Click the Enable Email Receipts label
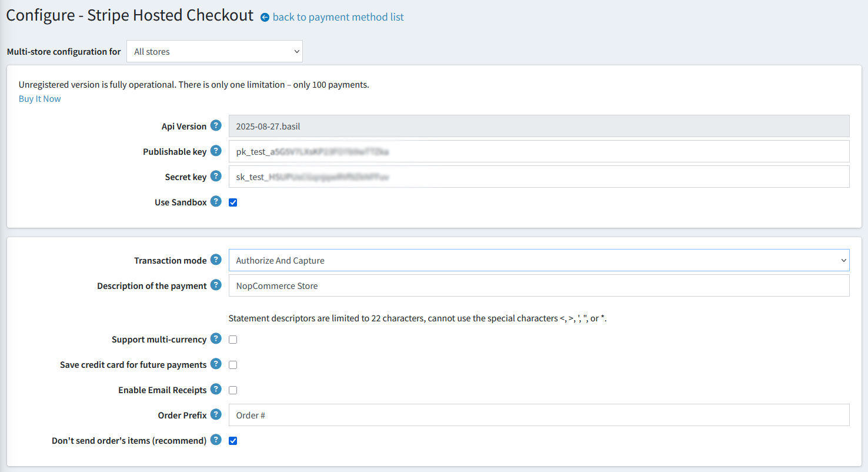 click(x=162, y=390)
